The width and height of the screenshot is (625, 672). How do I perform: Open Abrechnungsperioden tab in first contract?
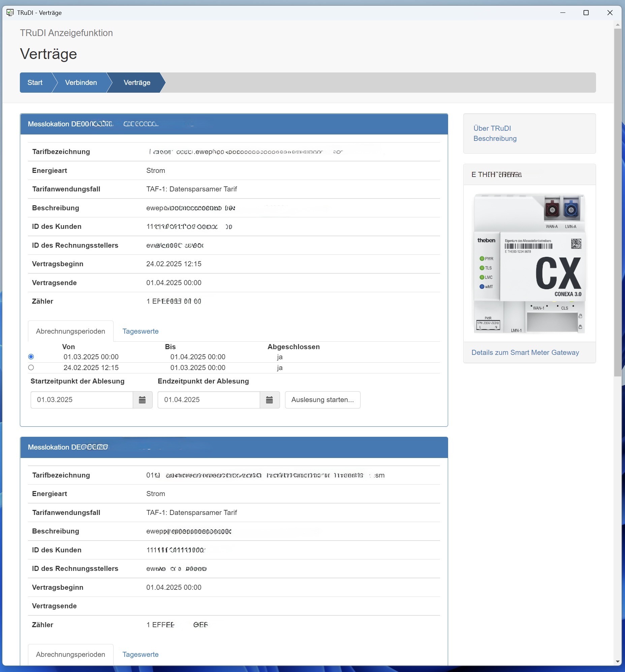(x=70, y=331)
